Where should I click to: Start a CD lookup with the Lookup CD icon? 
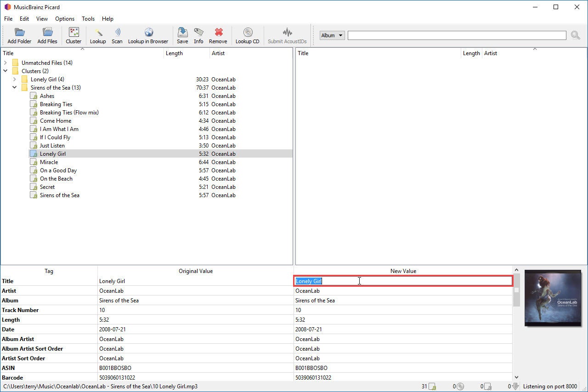pyautogui.click(x=248, y=35)
